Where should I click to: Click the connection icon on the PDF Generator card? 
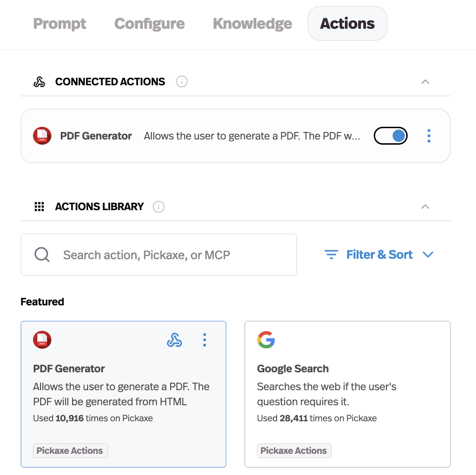point(174,339)
